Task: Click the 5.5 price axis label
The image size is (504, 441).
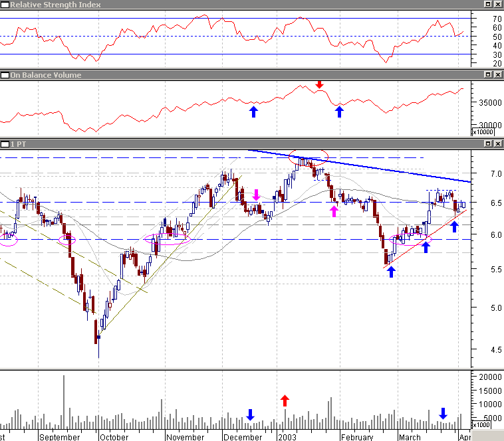Action: [496, 269]
